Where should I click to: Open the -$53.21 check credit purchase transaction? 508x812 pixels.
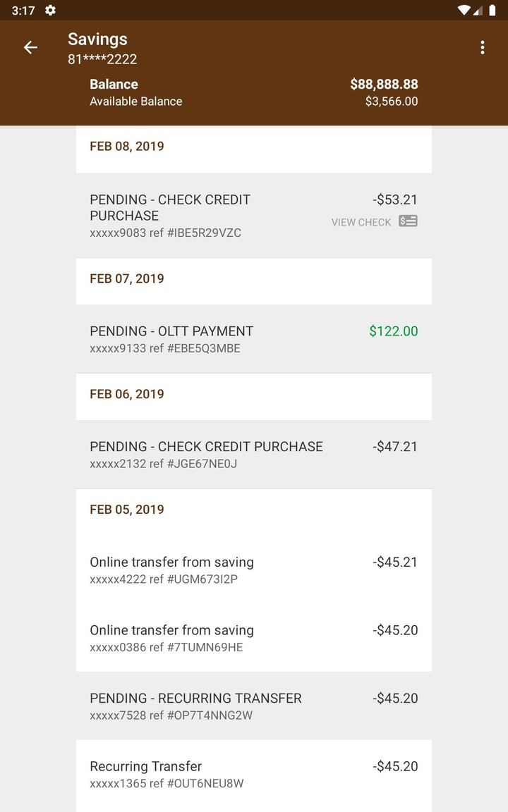click(x=212, y=215)
